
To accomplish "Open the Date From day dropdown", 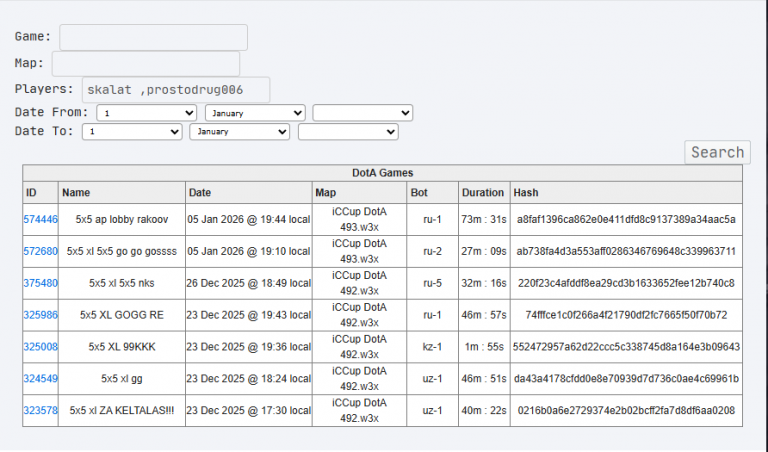I will tap(146, 113).
